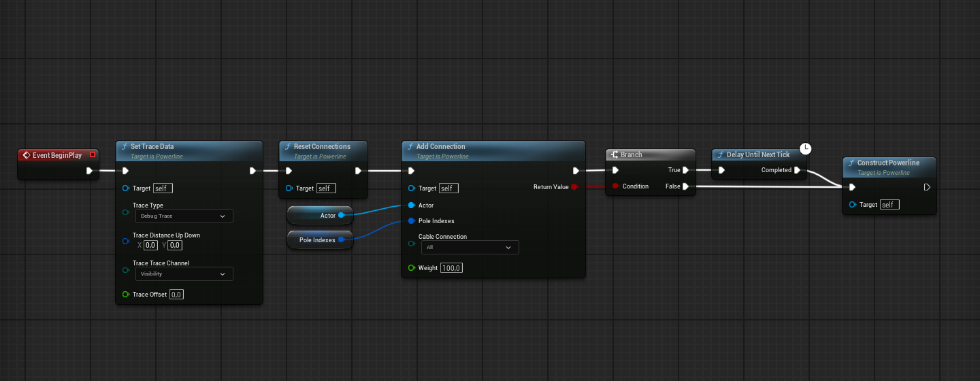
Task: Click the Construct Powerline output exec pin
Action: [x=927, y=187]
